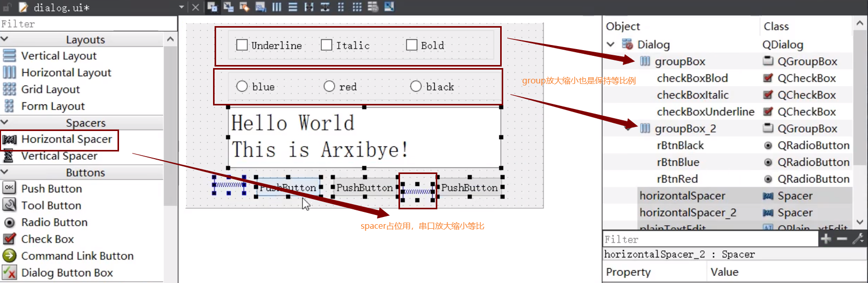
Task: Click the minus remove property icon
Action: coord(842,239)
